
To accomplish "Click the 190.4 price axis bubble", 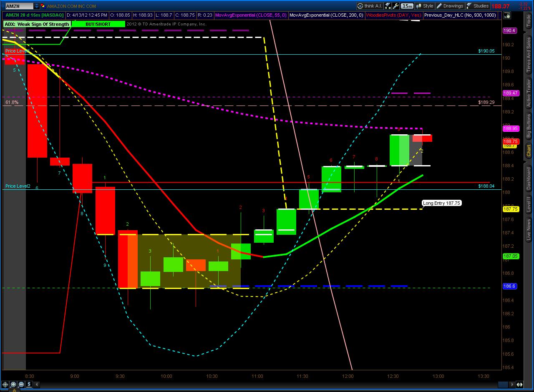I will (510, 30).
